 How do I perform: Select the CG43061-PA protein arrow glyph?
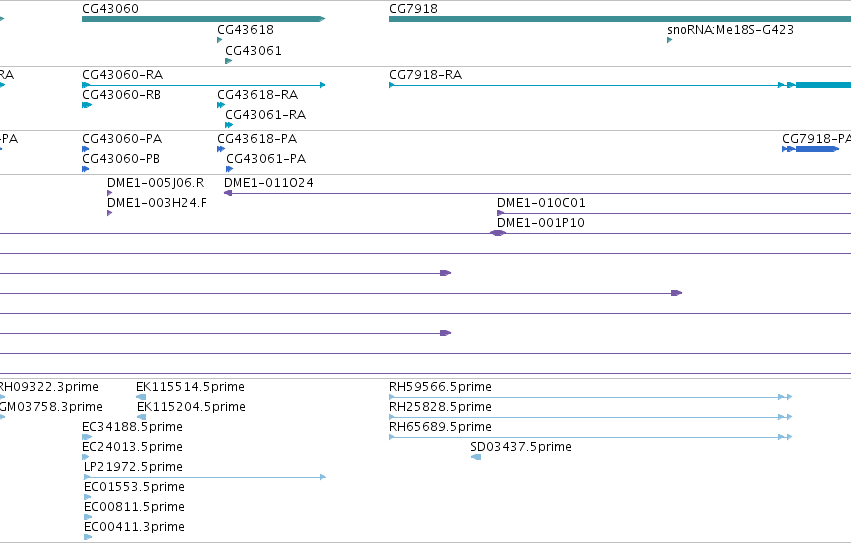[230, 169]
